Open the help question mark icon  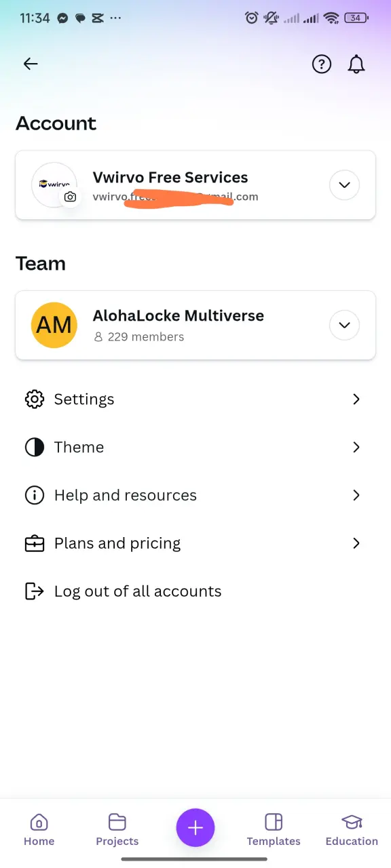[321, 64]
